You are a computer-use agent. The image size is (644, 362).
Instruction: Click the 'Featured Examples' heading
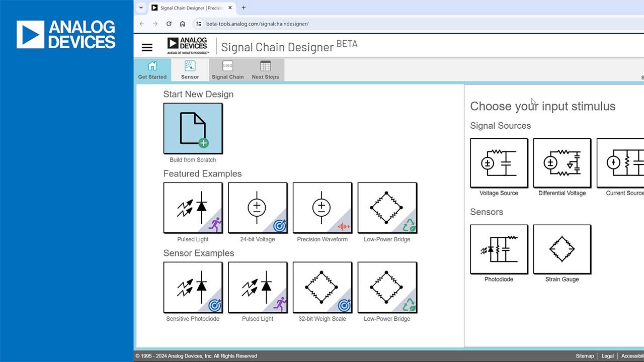(x=202, y=173)
